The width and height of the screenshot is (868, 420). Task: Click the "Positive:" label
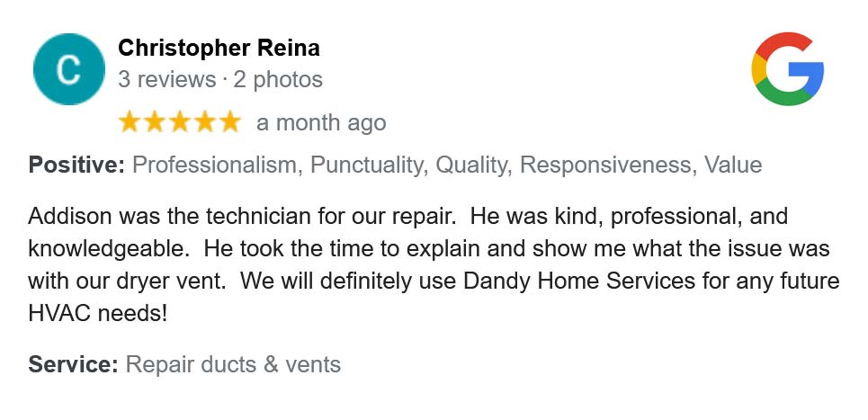click(76, 165)
